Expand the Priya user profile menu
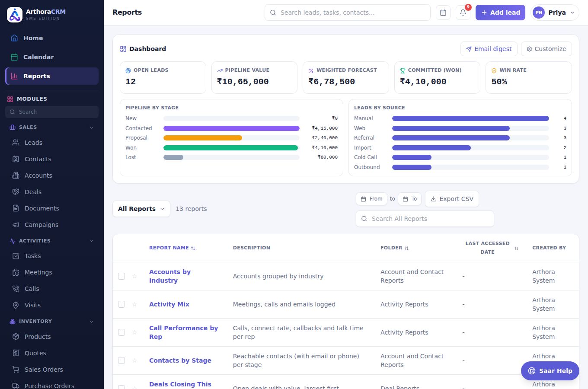 [555, 13]
